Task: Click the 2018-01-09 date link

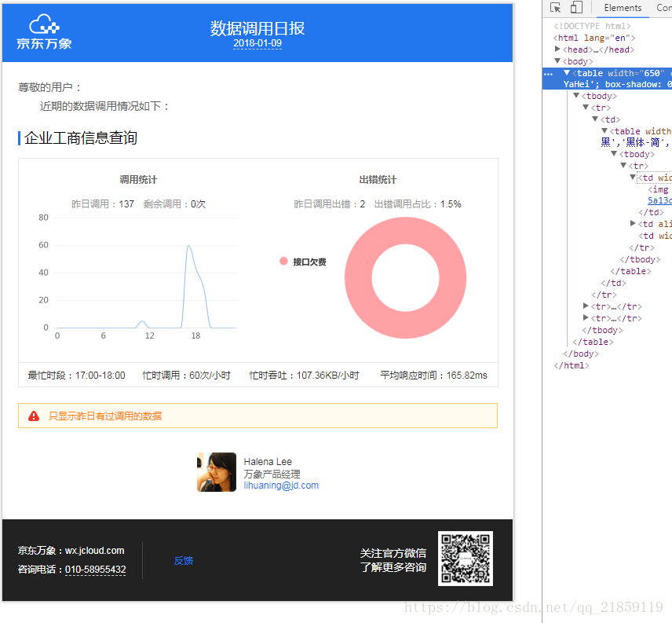Action: click(257, 43)
